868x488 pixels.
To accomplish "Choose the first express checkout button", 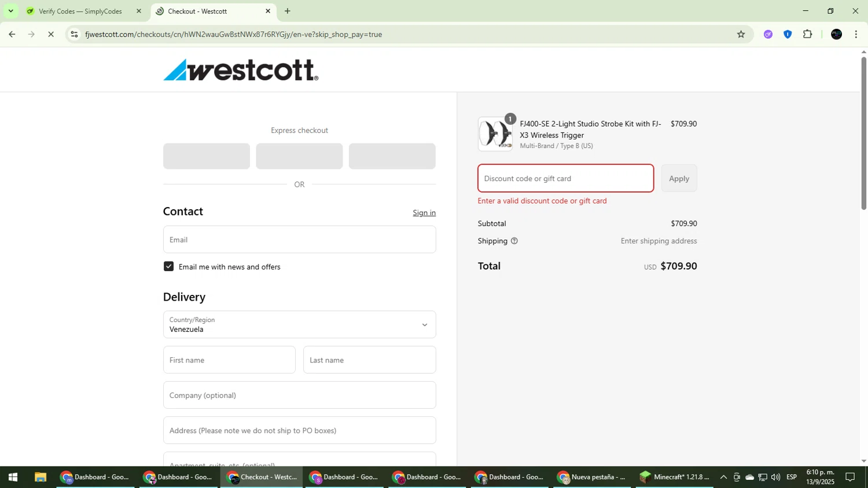I will [207, 156].
